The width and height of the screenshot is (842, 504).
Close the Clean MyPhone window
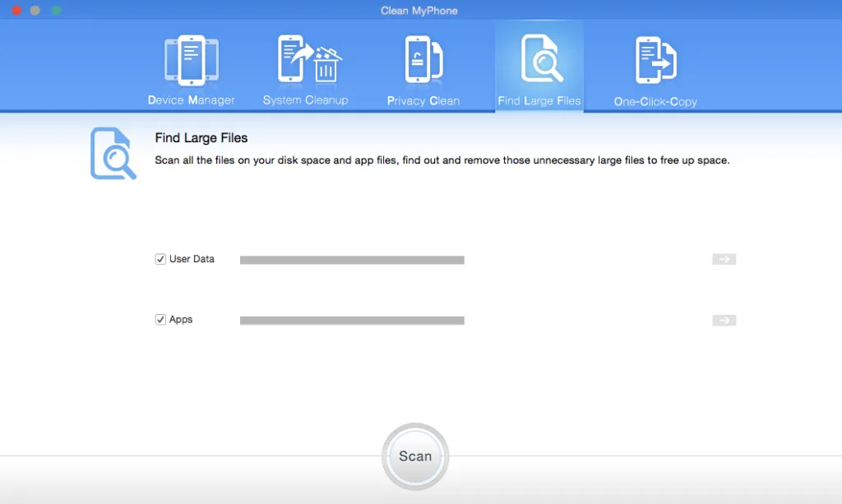pos(16,10)
